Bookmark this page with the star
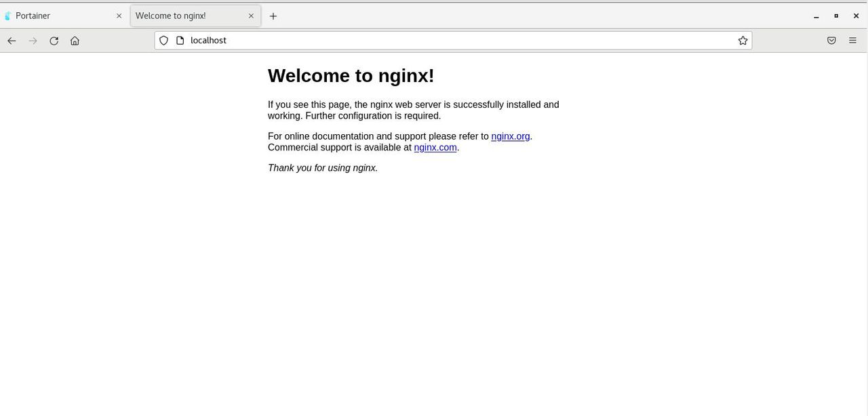Image resolution: width=868 pixels, height=416 pixels. point(743,41)
